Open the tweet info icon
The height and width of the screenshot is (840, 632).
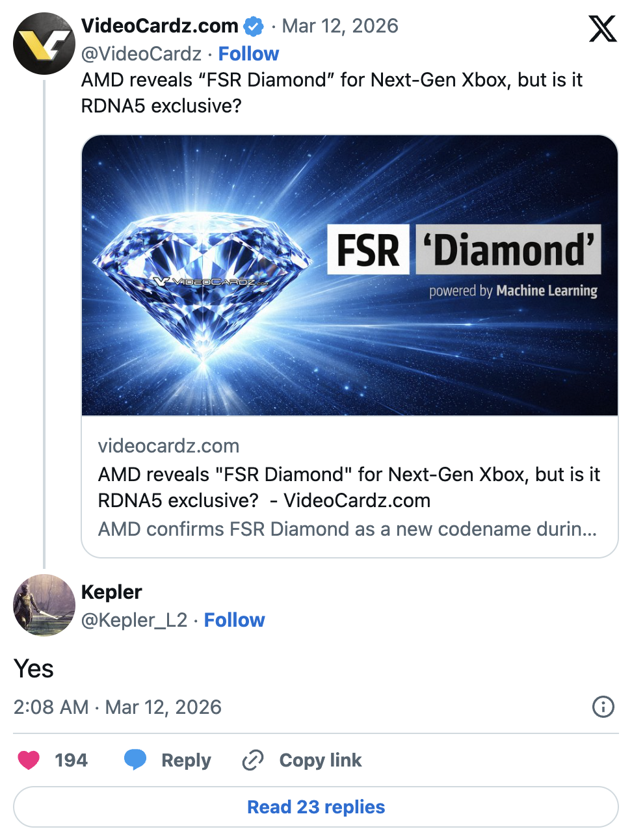[x=603, y=706]
